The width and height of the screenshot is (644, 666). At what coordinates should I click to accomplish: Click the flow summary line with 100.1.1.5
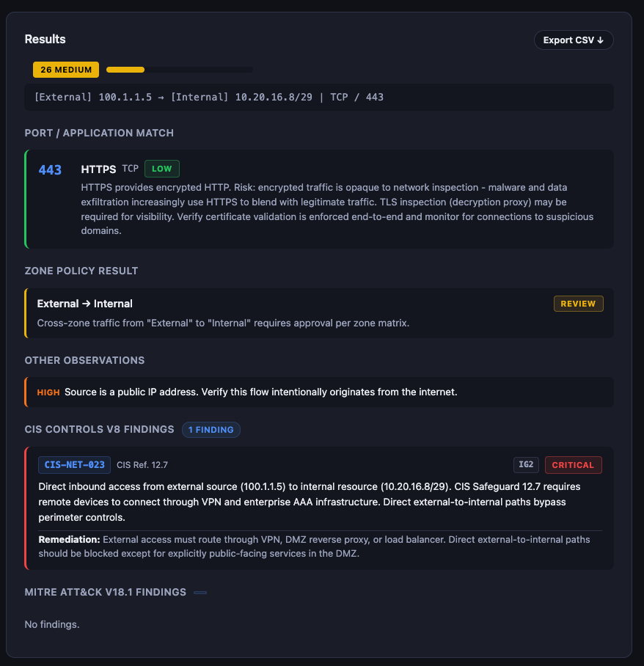209,97
